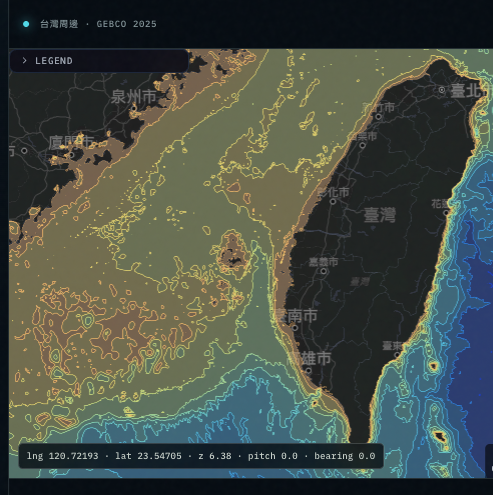493x495 pixels.
Task: Click the lng 120.72193 readout
Action: [62, 456]
